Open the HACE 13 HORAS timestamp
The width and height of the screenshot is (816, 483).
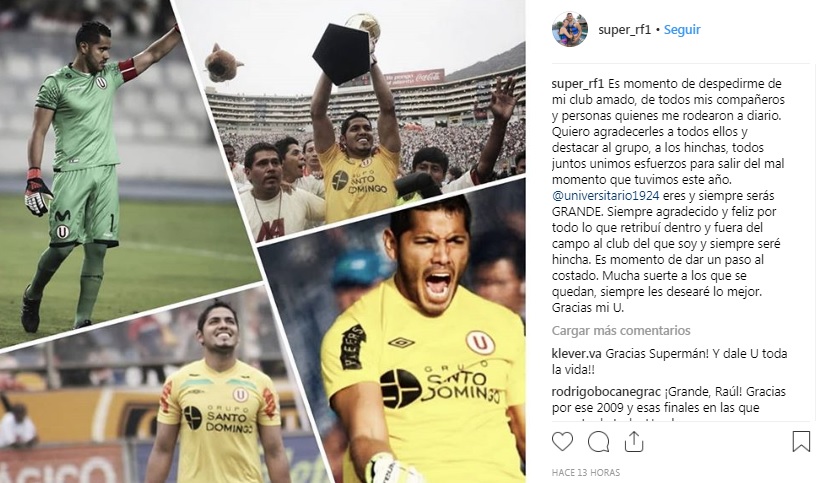coord(585,473)
